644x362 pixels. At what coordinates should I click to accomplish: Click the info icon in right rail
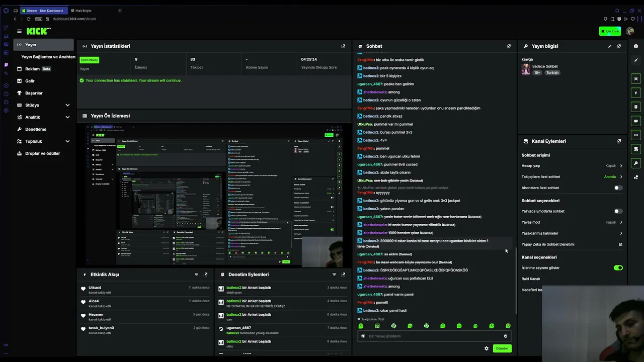(636, 46)
